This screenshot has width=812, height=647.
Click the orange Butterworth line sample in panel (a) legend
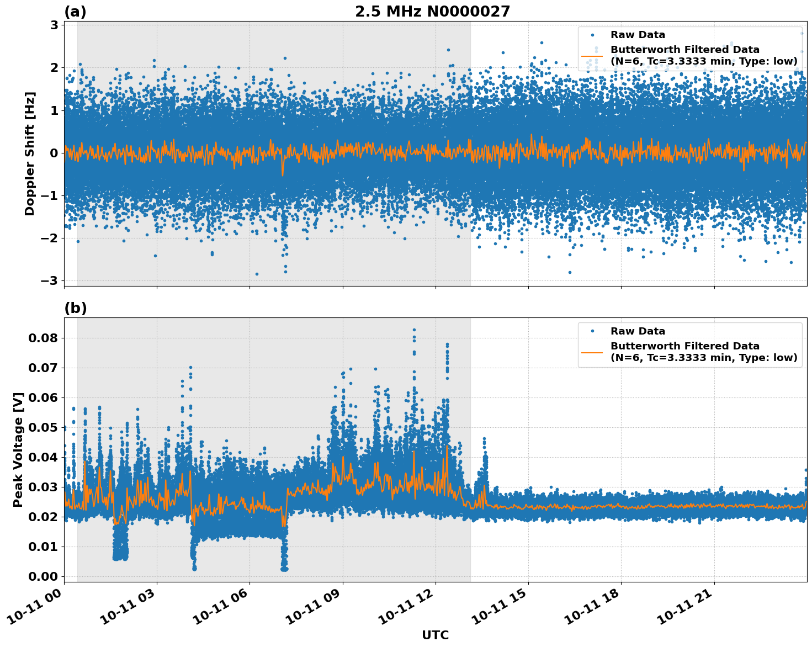592,56
